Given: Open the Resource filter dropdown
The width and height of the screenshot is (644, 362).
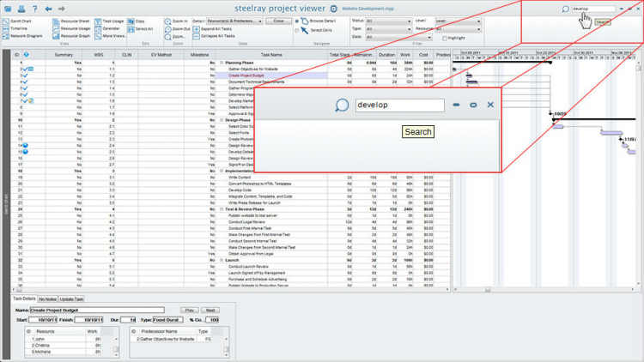Looking at the screenshot, I should point(458,29).
